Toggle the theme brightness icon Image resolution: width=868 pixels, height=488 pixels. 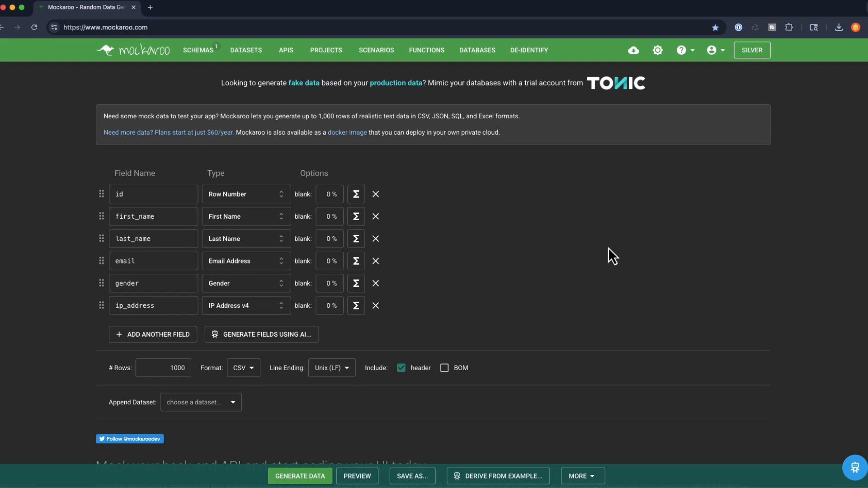tap(658, 50)
